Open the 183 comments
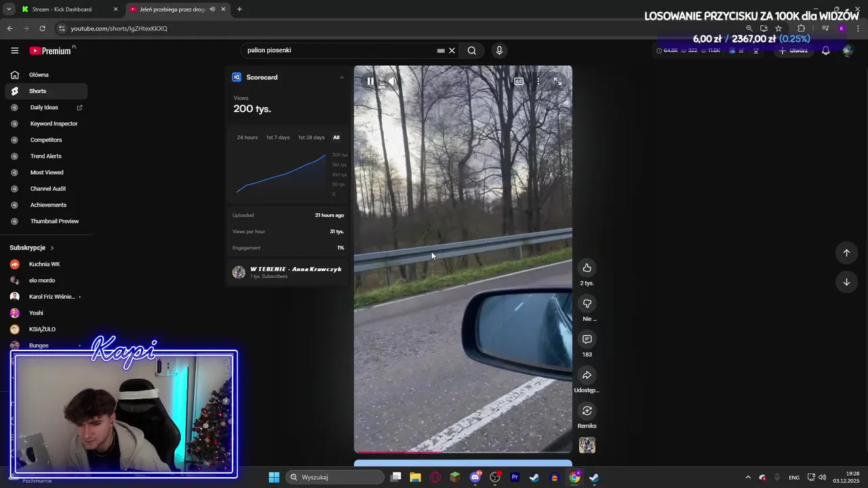The height and width of the screenshot is (488, 868). coord(587,339)
